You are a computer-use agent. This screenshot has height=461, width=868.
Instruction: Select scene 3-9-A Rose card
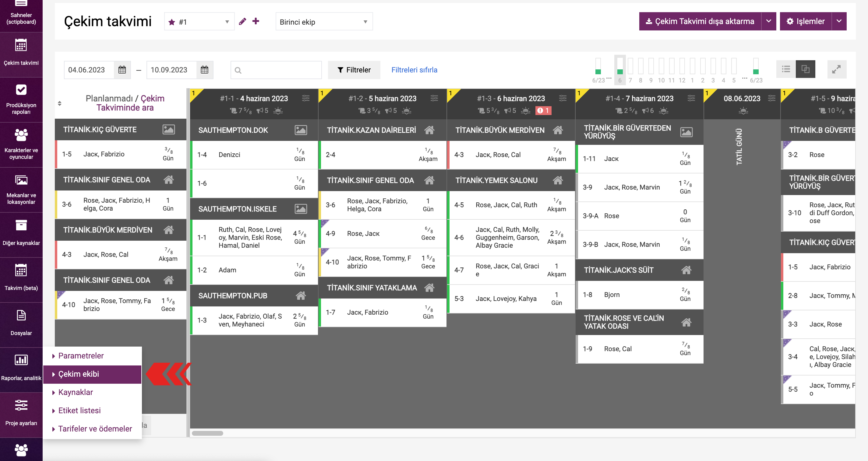(x=640, y=216)
